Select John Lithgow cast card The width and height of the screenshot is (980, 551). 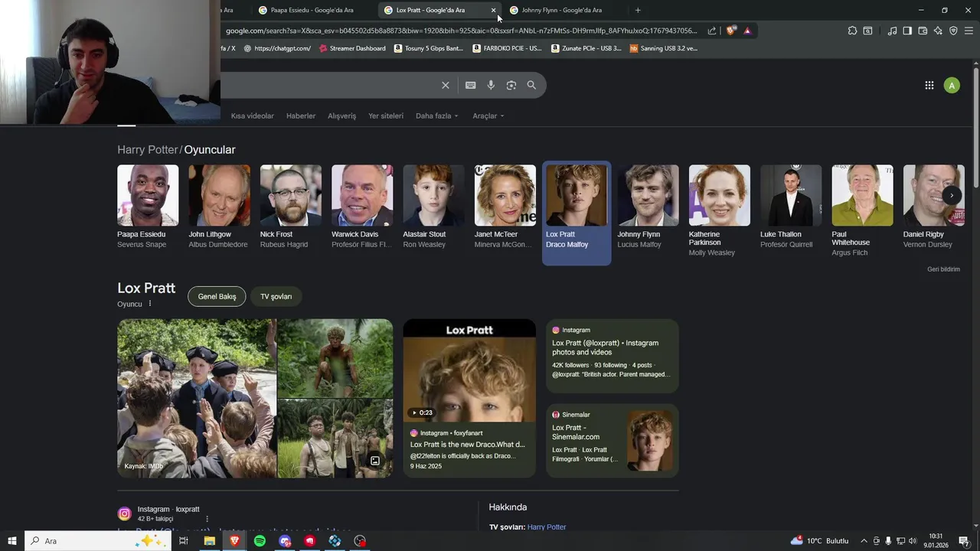pyautogui.click(x=219, y=207)
